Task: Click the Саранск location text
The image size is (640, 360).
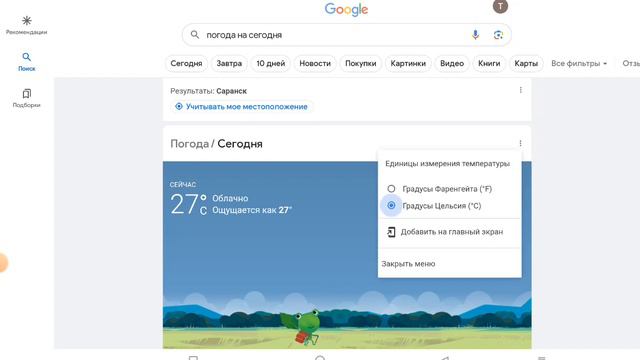Action: [231, 91]
